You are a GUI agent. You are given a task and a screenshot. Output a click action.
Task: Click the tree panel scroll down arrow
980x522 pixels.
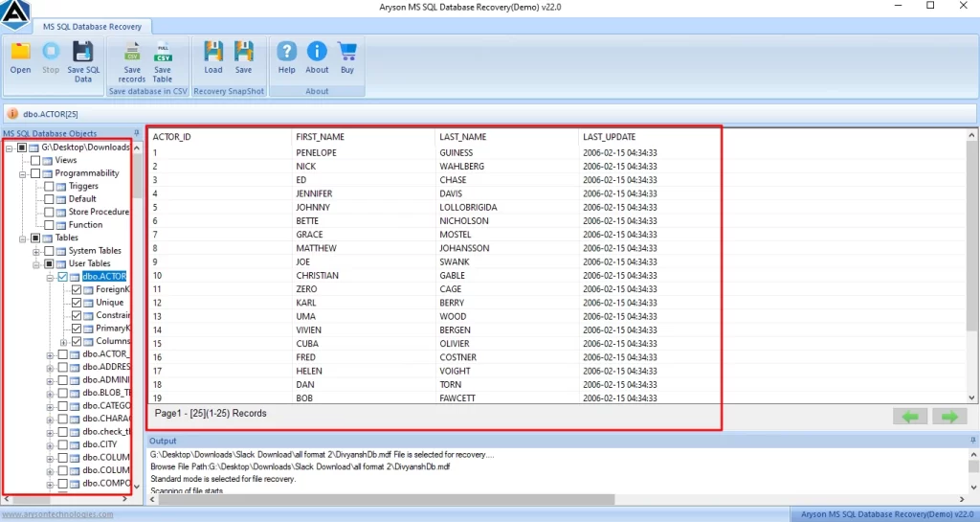(x=137, y=487)
